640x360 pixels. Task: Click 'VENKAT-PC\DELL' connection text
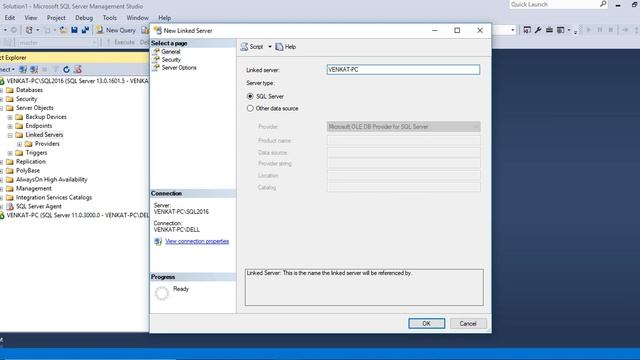[x=176, y=230]
